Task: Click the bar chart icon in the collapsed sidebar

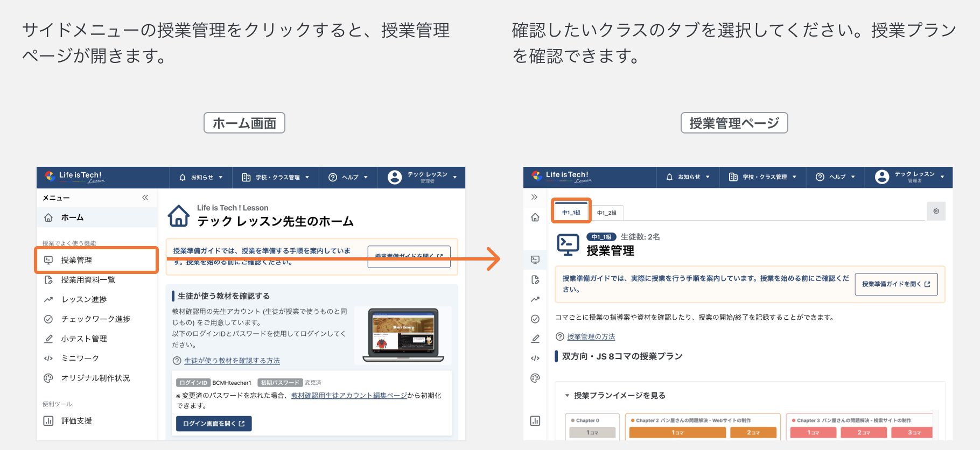Action: tap(535, 421)
